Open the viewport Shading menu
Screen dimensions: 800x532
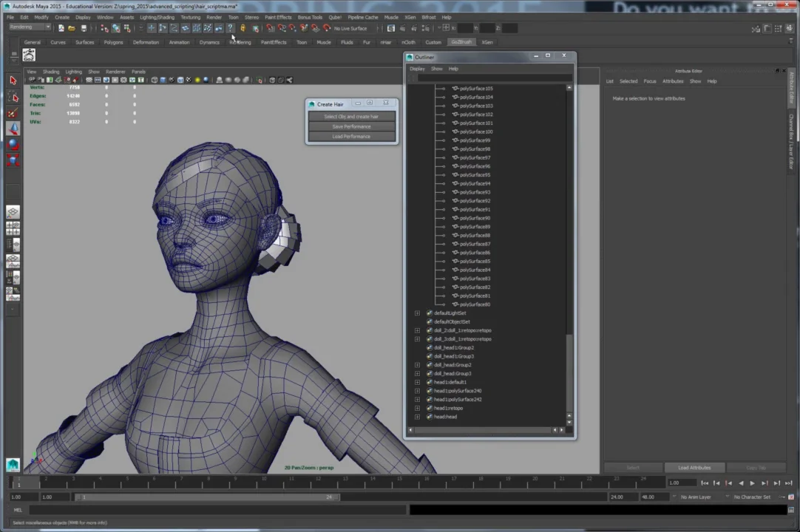pos(51,72)
